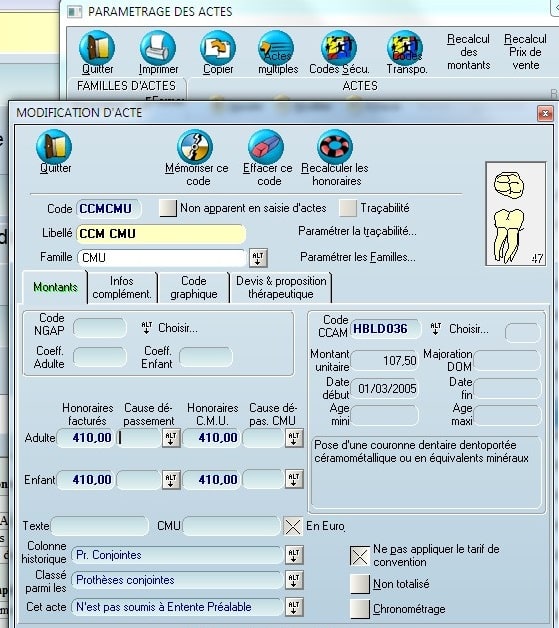Open Colonne historique dropdown arrow
Image resolution: width=559 pixels, height=628 pixels.
coord(294,555)
